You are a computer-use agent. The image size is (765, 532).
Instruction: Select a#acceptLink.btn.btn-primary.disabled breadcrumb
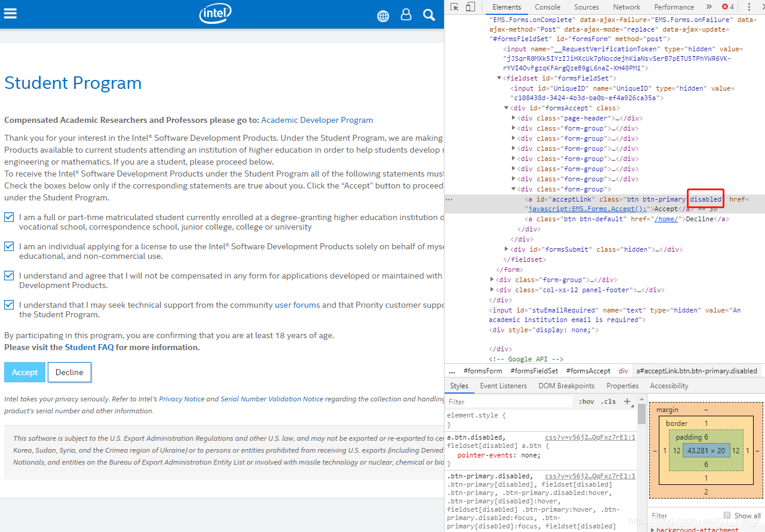[x=696, y=370]
